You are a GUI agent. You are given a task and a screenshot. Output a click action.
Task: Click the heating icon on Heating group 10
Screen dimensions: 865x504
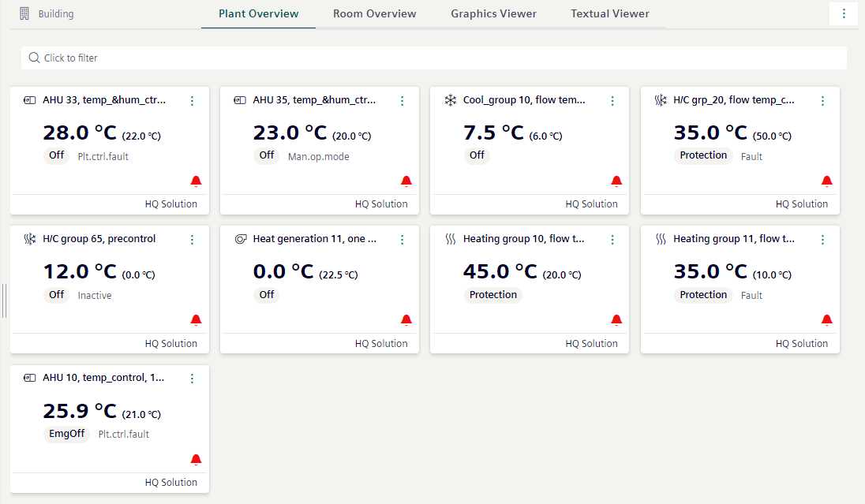point(451,239)
